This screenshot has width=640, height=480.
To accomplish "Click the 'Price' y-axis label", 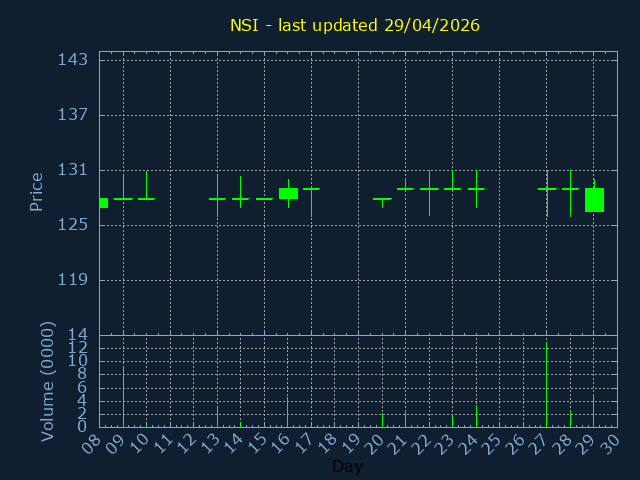I will point(37,191).
